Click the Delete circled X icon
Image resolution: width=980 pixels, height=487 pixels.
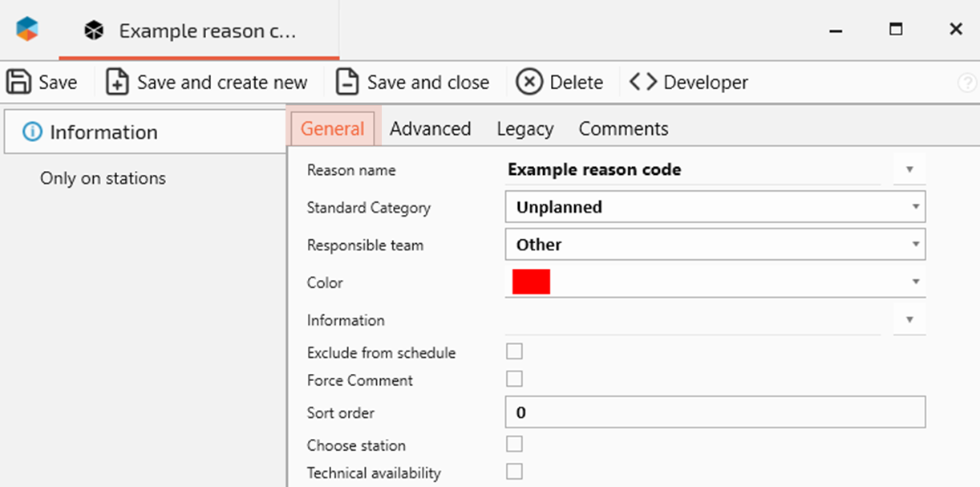[x=529, y=82]
